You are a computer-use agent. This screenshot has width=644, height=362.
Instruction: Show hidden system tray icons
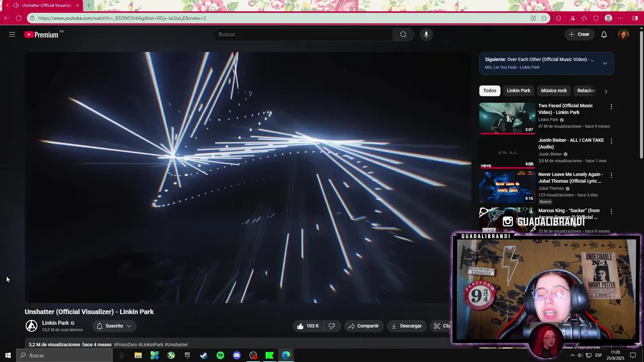572,355
